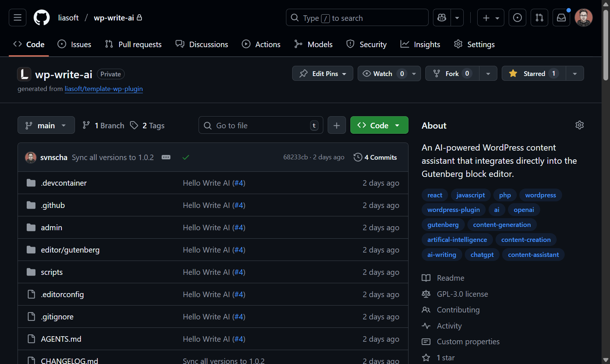
Task: Open the main branch dropdown
Action: pos(46,125)
